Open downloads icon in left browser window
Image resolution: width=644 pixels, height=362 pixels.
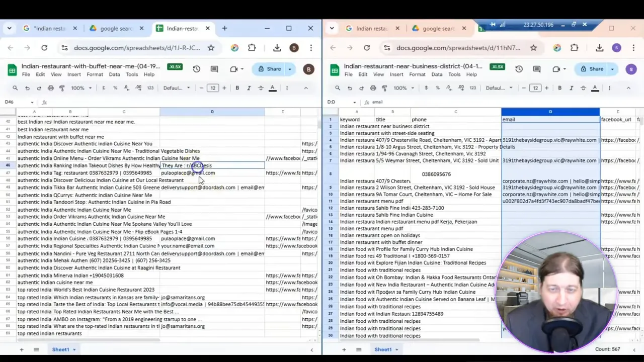[x=277, y=48]
